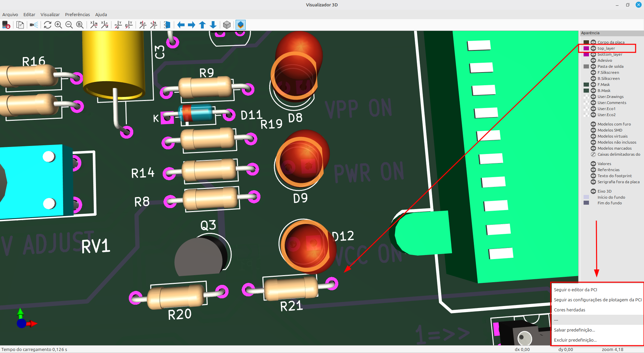Hide the top_layer visibility eye

click(x=593, y=48)
